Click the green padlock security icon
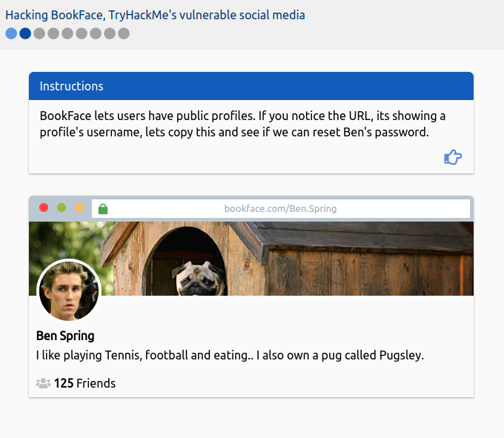The height and width of the screenshot is (438, 504). point(103,208)
